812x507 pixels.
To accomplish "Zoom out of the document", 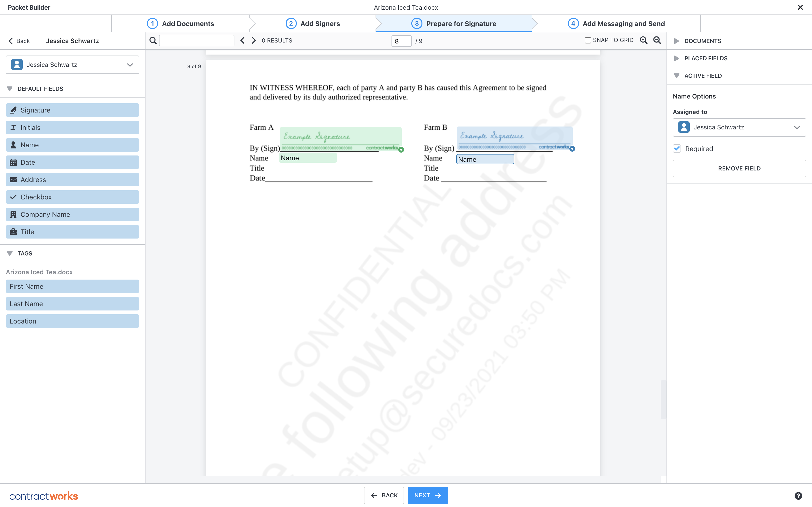I will coord(657,40).
